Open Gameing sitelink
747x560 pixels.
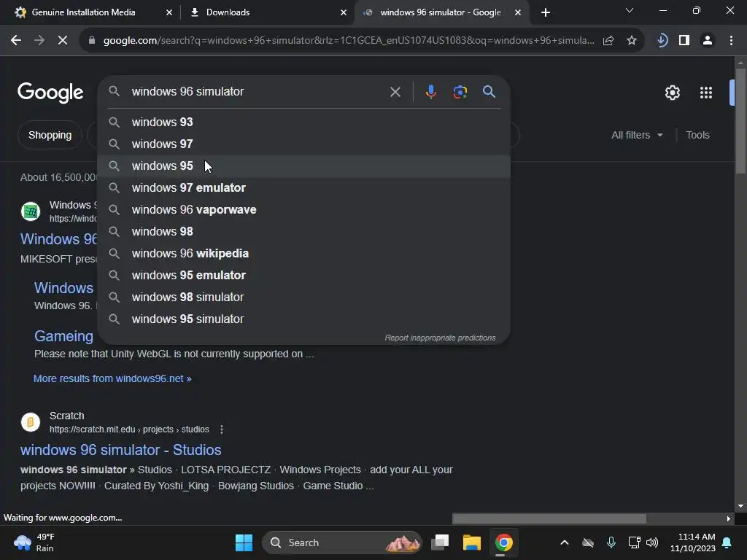[x=64, y=336]
